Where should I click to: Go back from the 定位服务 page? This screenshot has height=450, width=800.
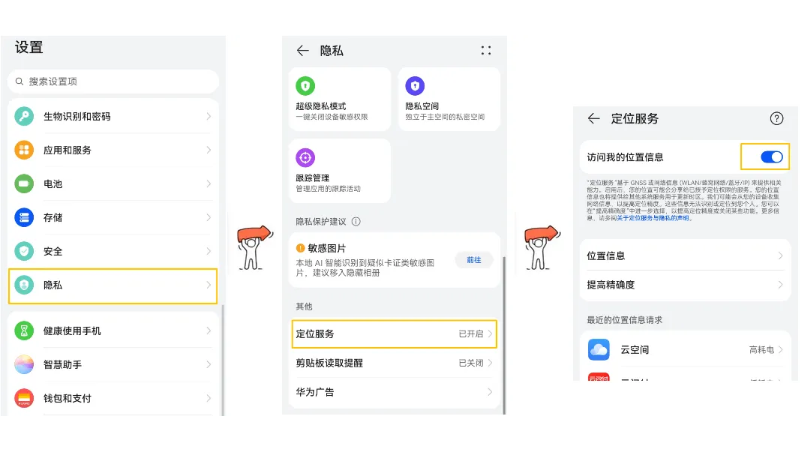pos(593,118)
